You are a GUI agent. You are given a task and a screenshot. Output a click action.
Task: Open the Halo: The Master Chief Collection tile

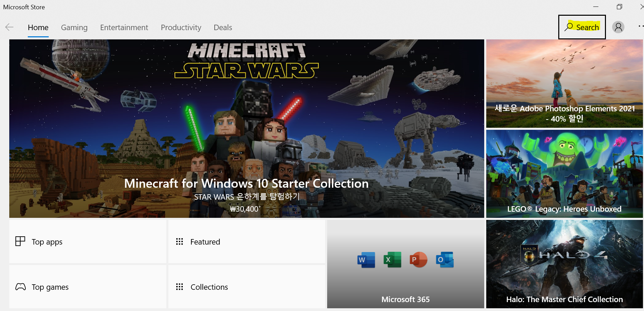[x=564, y=264]
